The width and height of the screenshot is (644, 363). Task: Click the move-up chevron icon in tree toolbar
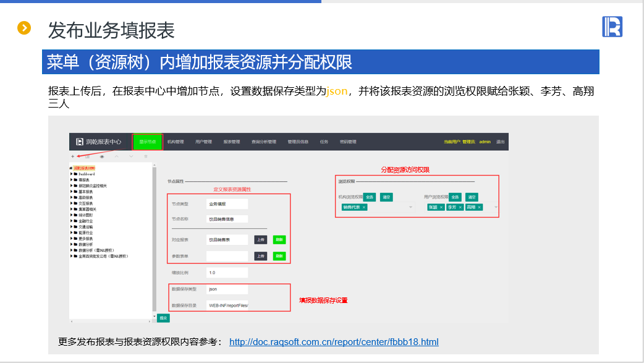coord(117,156)
